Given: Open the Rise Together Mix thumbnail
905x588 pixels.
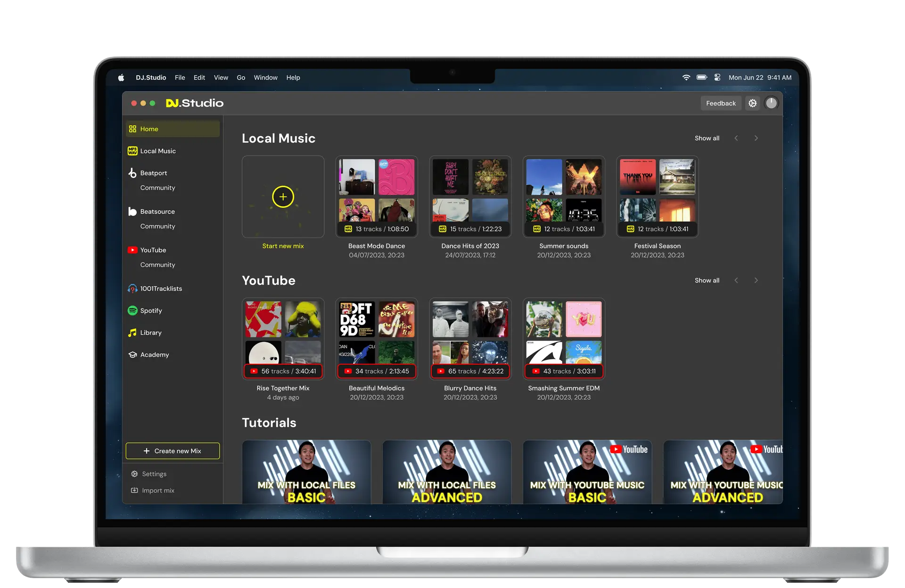Looking at the screenshot, I should [x=283, y=339].
